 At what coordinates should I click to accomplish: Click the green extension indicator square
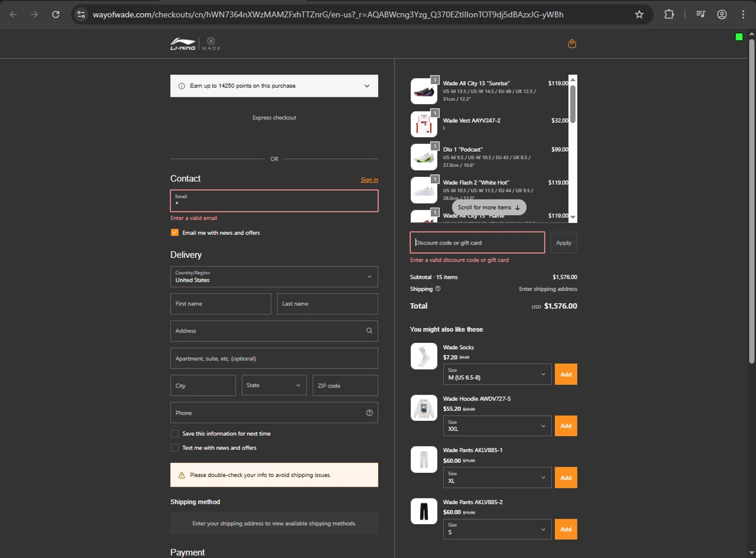pyautogui.click(x=739, y=37)
